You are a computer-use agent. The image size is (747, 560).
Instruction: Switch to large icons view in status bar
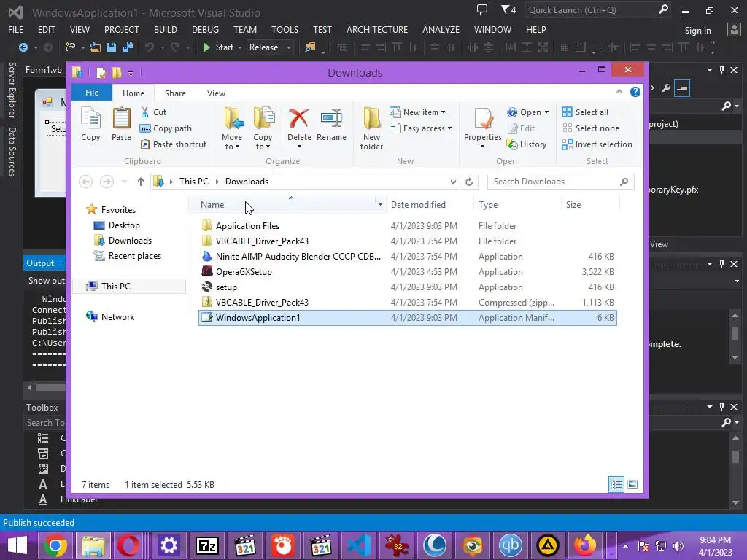(632, 485)
